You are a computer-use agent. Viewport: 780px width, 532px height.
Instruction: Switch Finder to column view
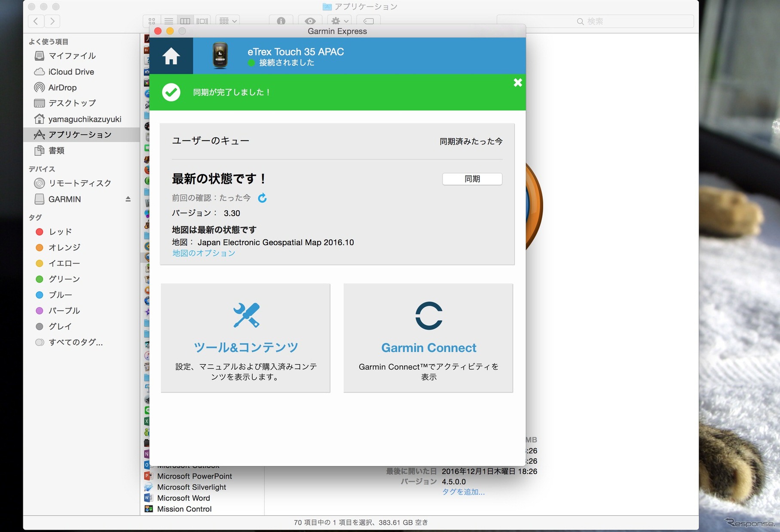tap(185, 21)
